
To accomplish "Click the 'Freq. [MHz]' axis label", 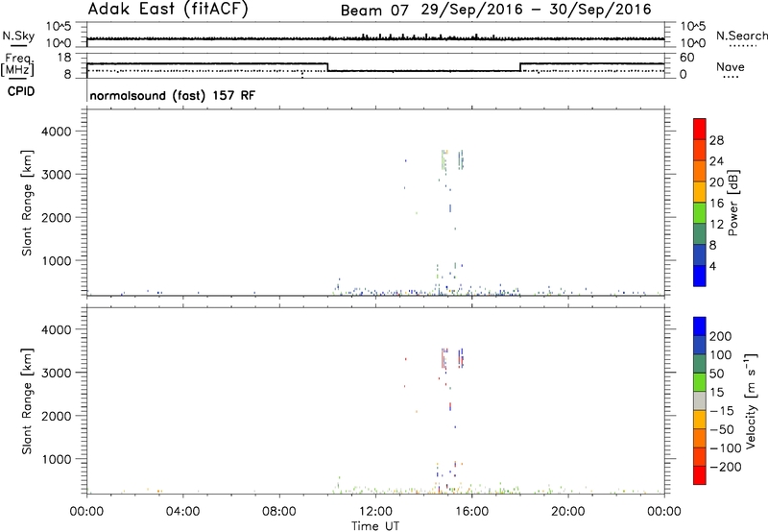I will point(17,64).
